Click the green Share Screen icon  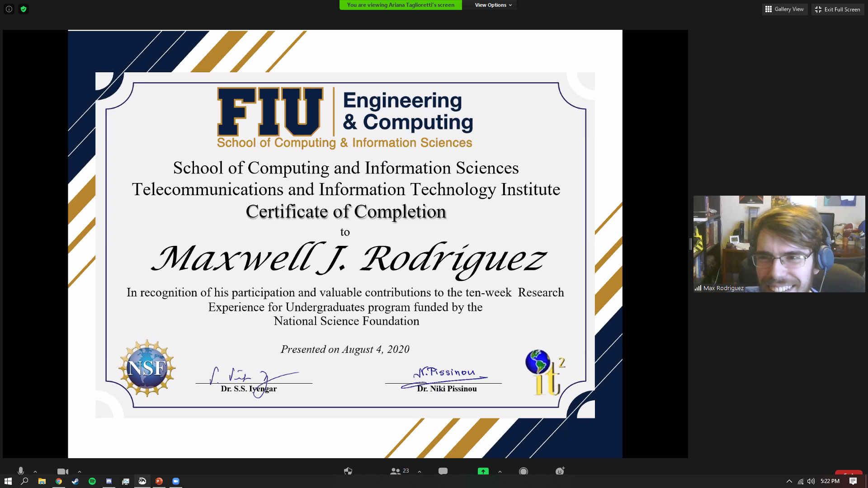[x=483, y=471]
